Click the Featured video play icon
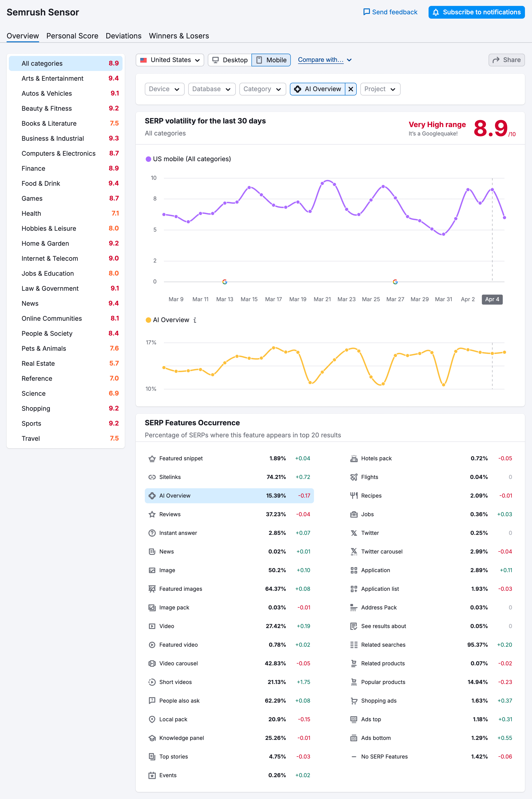 [152, 645]
